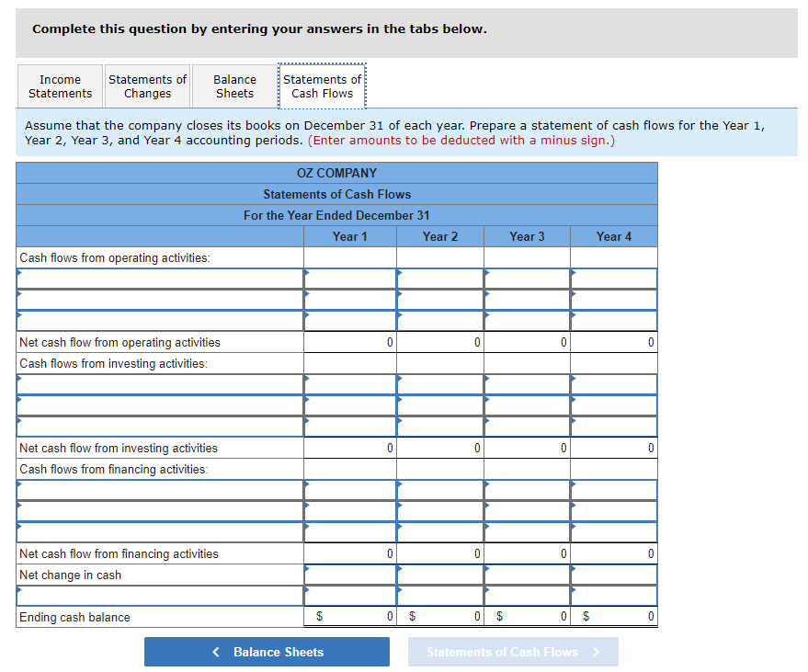The height and width of the screenshot is (672, 808).
Task: Click the 'Net cash flow from investing activities' label
Action: [x=119, y=448]
